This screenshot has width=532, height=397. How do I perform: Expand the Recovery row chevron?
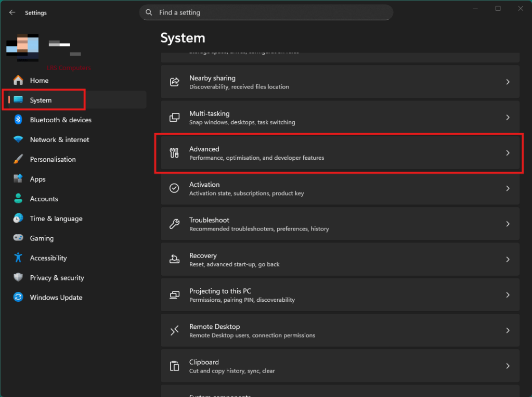coord(508,260)
